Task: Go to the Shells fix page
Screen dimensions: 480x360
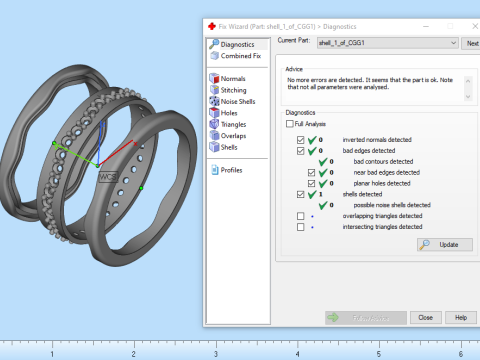Action: tap(229, 147)
